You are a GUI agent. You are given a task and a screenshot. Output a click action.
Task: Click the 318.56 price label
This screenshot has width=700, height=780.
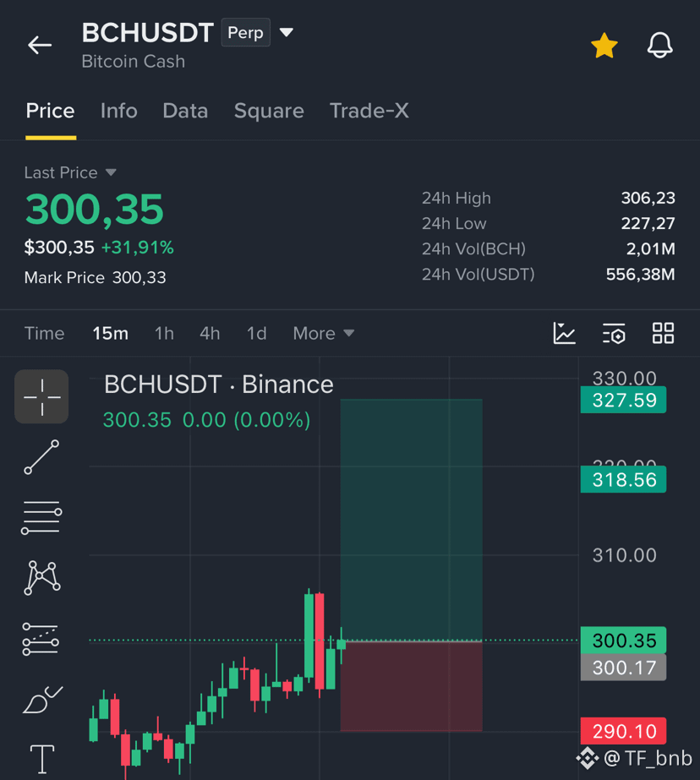coord(623,479)
